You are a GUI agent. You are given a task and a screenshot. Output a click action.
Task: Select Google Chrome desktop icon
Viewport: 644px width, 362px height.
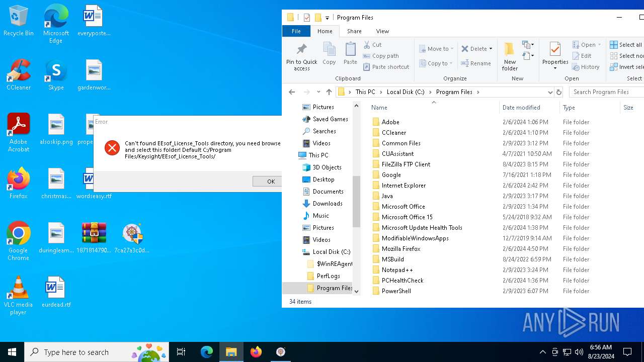coord(19,241)
